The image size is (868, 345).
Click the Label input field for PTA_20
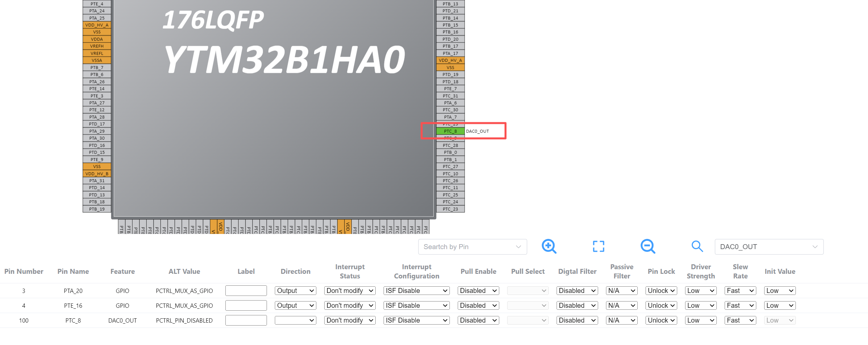[246, 290]
